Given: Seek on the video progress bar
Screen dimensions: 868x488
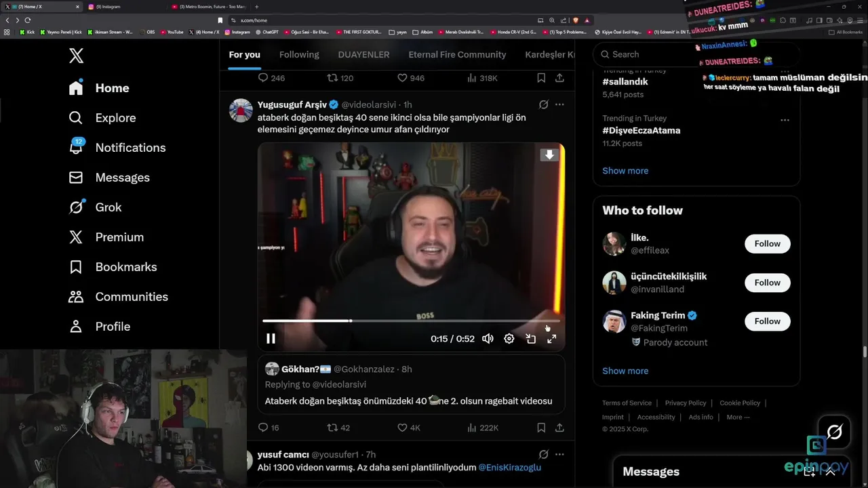Looking at the screenshot, I should (411, 321).
